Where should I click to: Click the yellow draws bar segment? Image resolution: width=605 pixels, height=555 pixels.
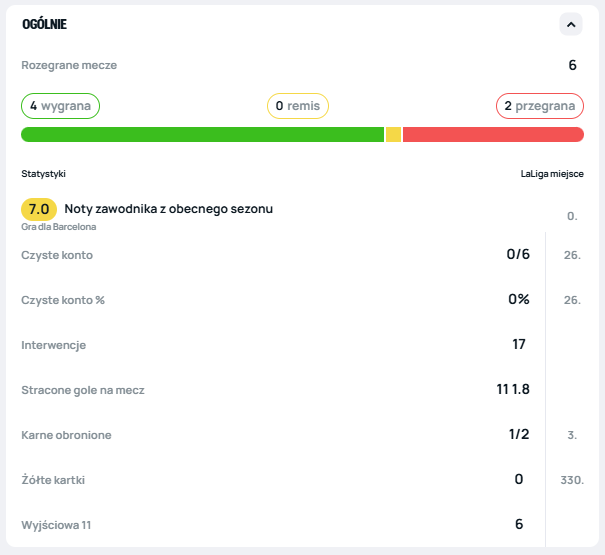(x=393, y=135)
